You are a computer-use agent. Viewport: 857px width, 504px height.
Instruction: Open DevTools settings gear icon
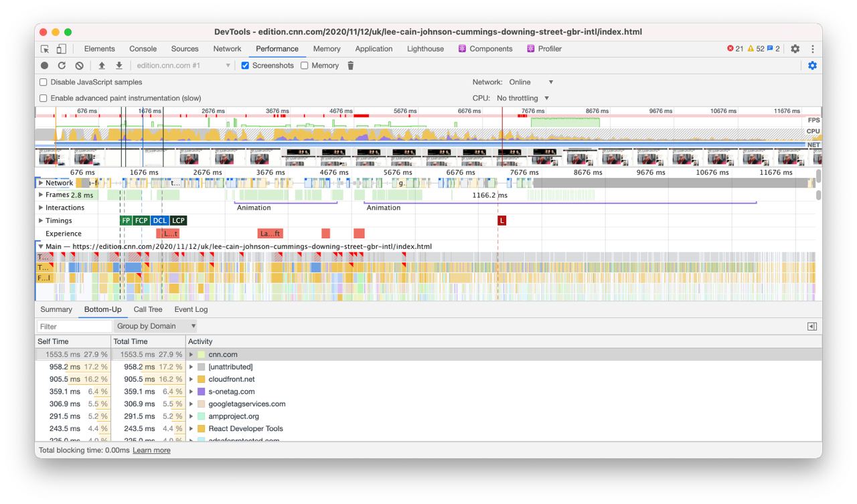click(795, 49)
